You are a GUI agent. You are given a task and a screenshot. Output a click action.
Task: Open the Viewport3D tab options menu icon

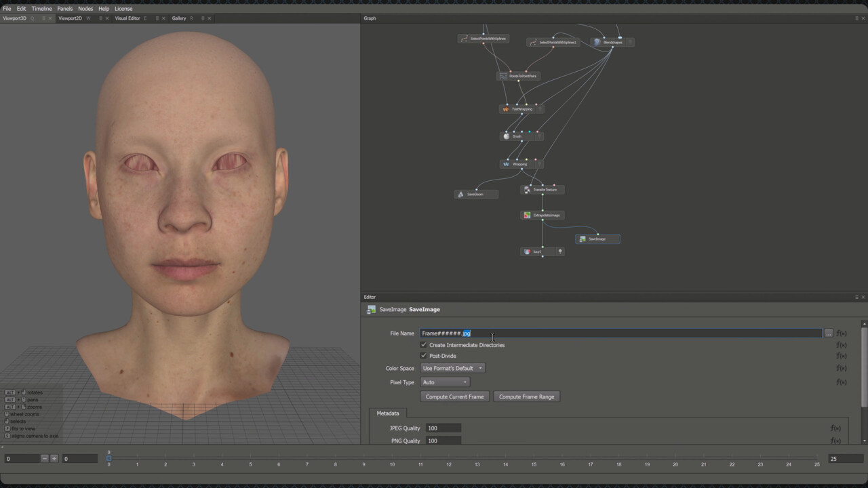click(44, 18)
